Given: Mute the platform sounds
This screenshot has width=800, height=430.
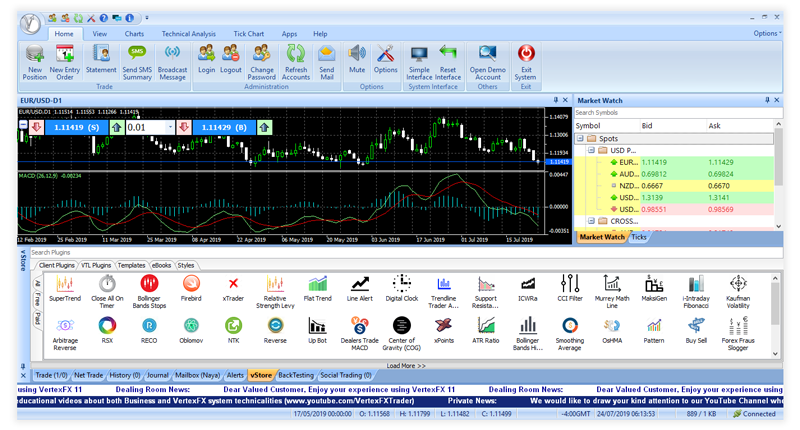Looking at the screenshot, I should click(357, 59).
